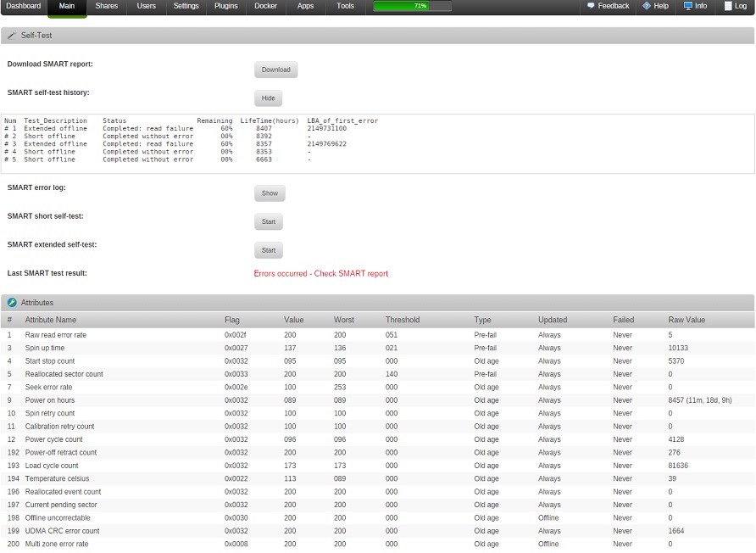756x553 pixels.
Task: Click the '# 1 Extended offline' history row
Action: (175, 128)
